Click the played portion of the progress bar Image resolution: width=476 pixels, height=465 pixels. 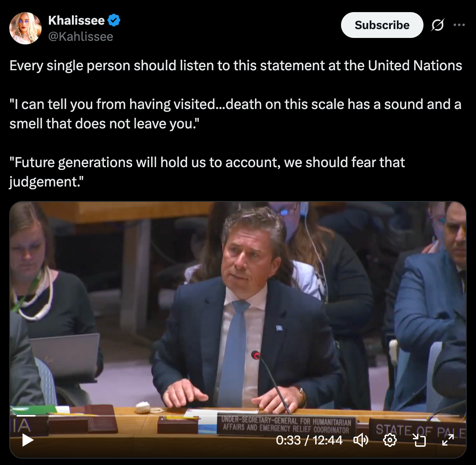coord(26,416)
